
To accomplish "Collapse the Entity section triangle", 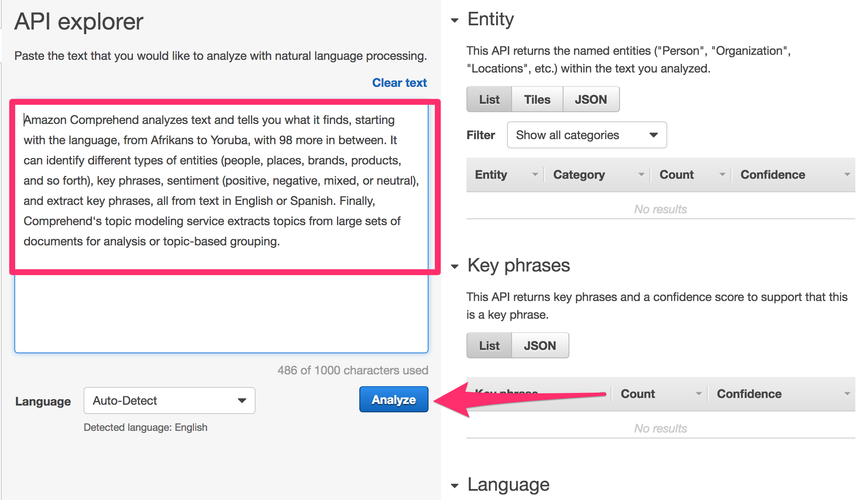I will pyautogui.click(x=455, y=20).
